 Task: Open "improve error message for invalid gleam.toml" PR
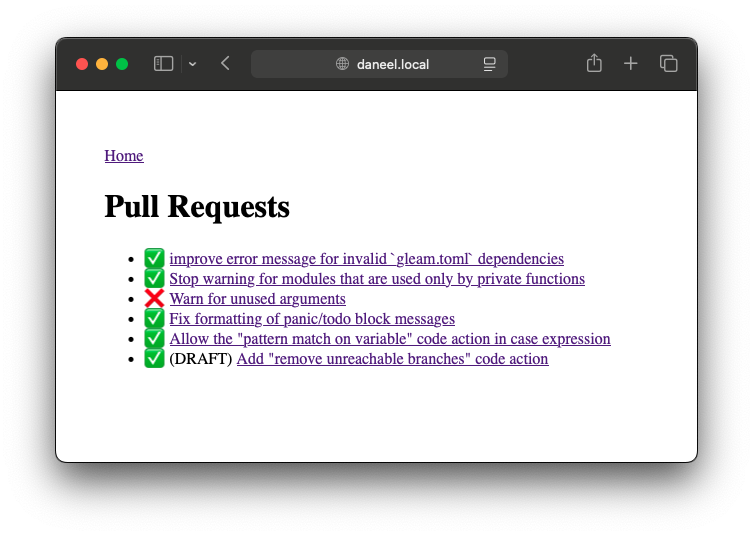tap(366, 259)
